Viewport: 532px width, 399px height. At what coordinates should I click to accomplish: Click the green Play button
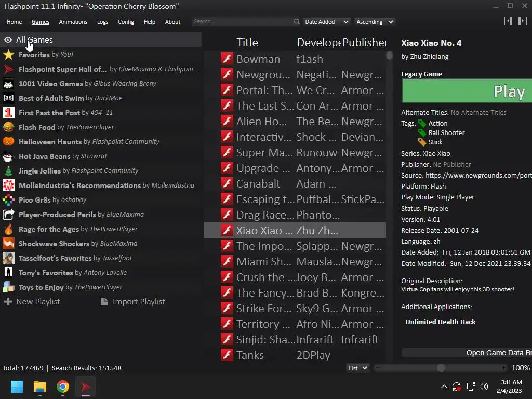467,91
